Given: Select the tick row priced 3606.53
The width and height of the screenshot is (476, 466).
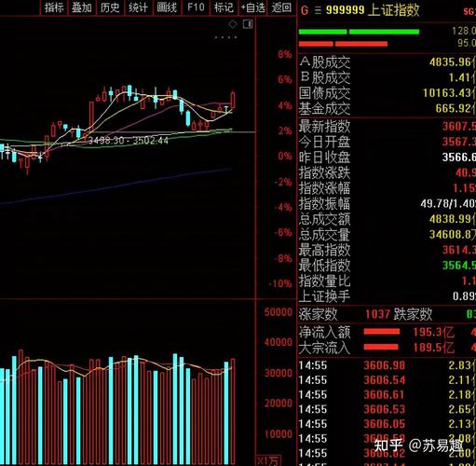Looking at the screenshot, I should [388, 409].
